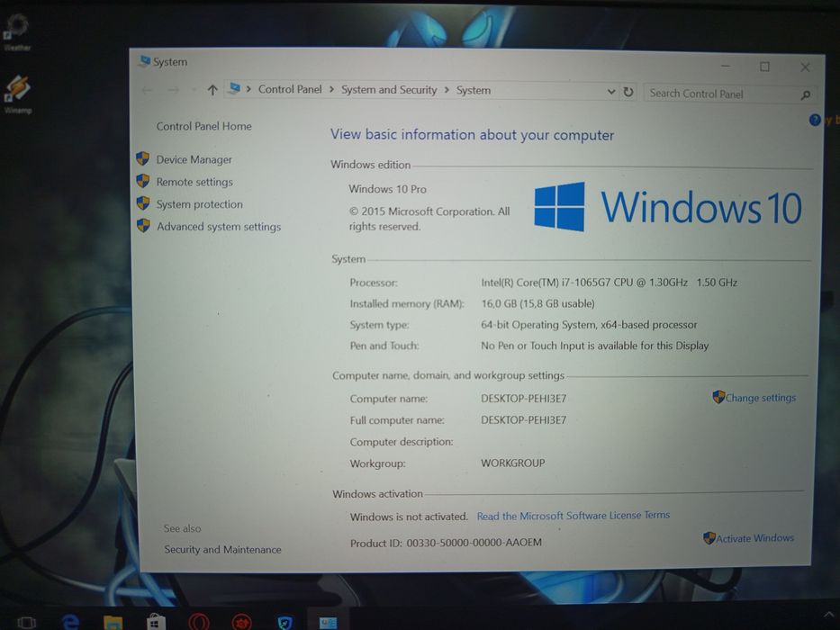
Task: Read the Microsoft Software License Terms
Action: (574, 516)
